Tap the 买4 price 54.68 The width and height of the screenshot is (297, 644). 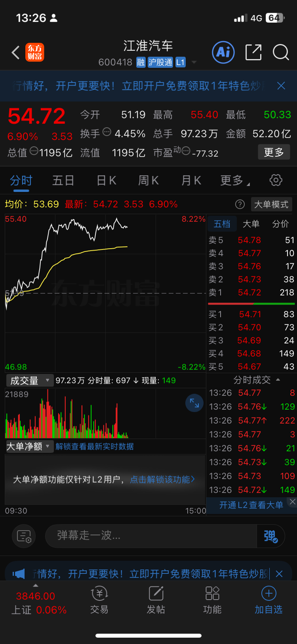click(x=249, y=353)
